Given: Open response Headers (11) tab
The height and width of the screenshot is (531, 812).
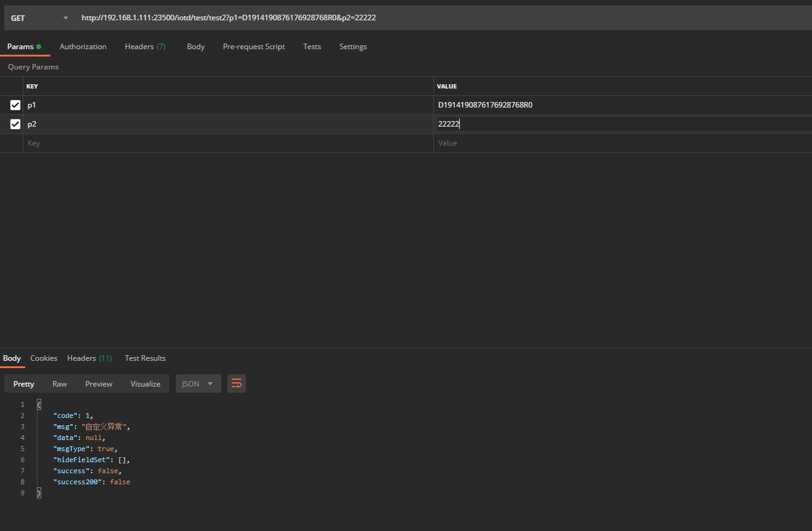Looking at the screenshot, I should pos(89,358).
